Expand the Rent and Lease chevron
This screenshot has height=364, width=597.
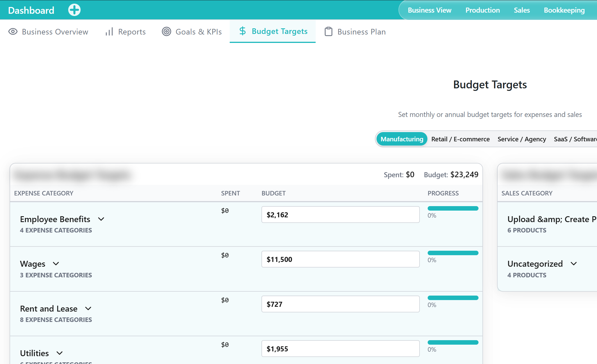[88, 308]
